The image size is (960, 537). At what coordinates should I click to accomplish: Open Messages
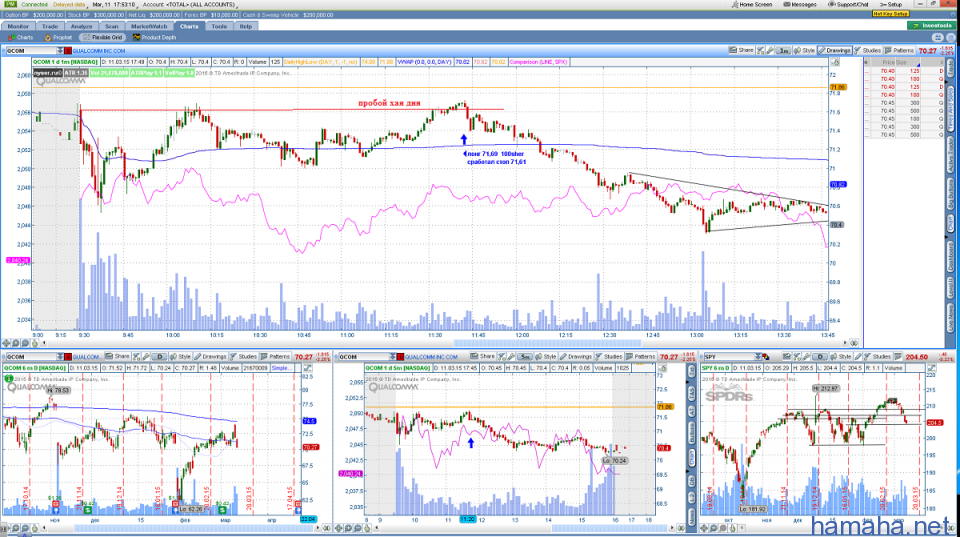tap(800, 4)
